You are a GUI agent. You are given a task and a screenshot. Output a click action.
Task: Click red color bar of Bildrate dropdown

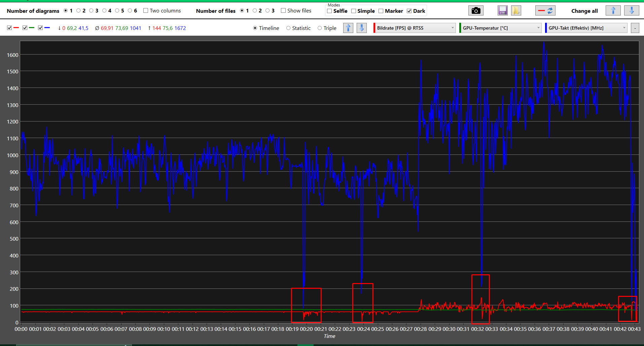click(x=374, y=28)
